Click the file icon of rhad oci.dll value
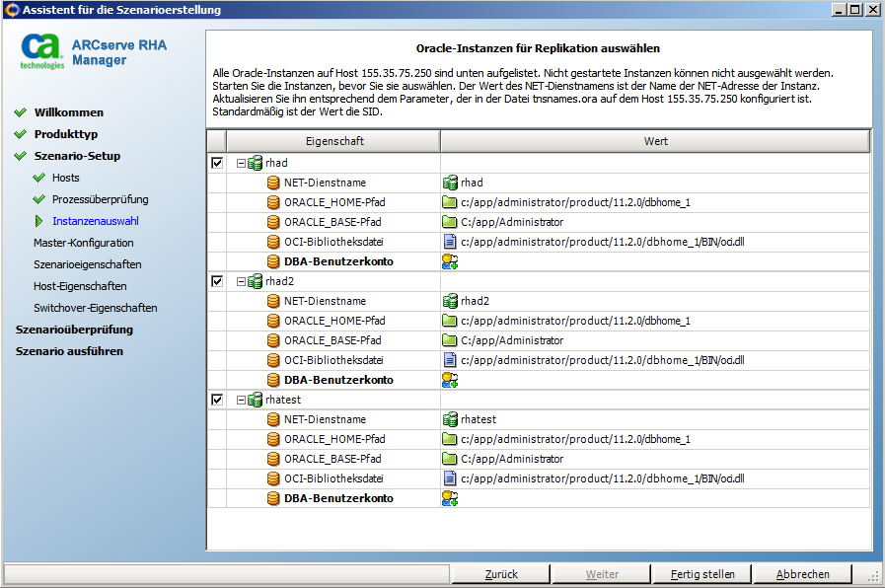The image size is (885, 588). (450, 242)
